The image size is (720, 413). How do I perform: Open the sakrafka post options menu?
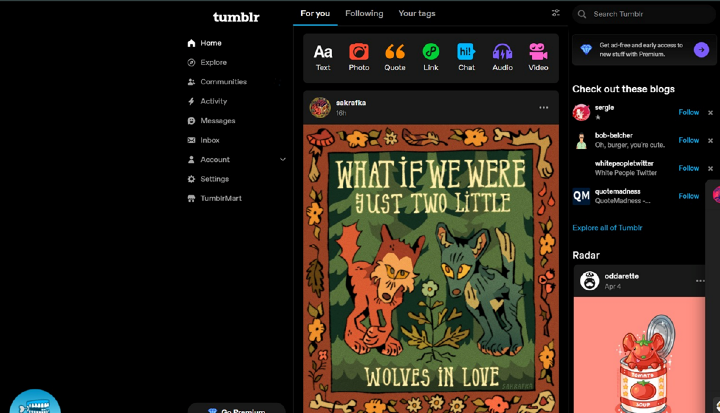(x=544, y=107)
